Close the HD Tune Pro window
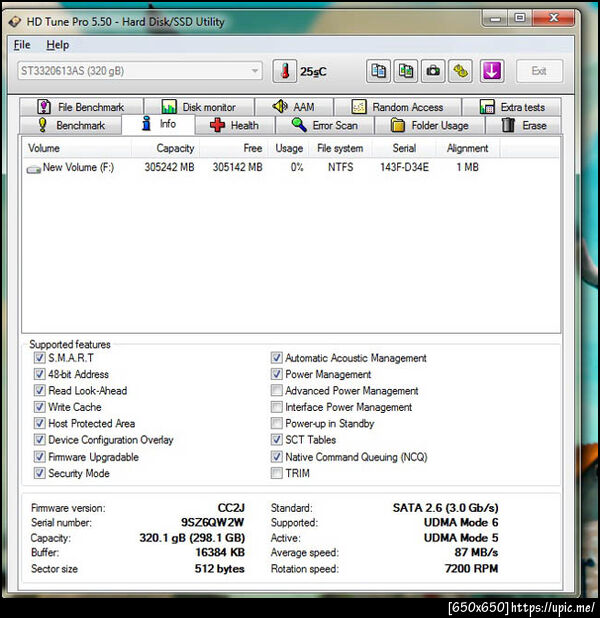This screenshot has width=600, height=618. [553, 19]
